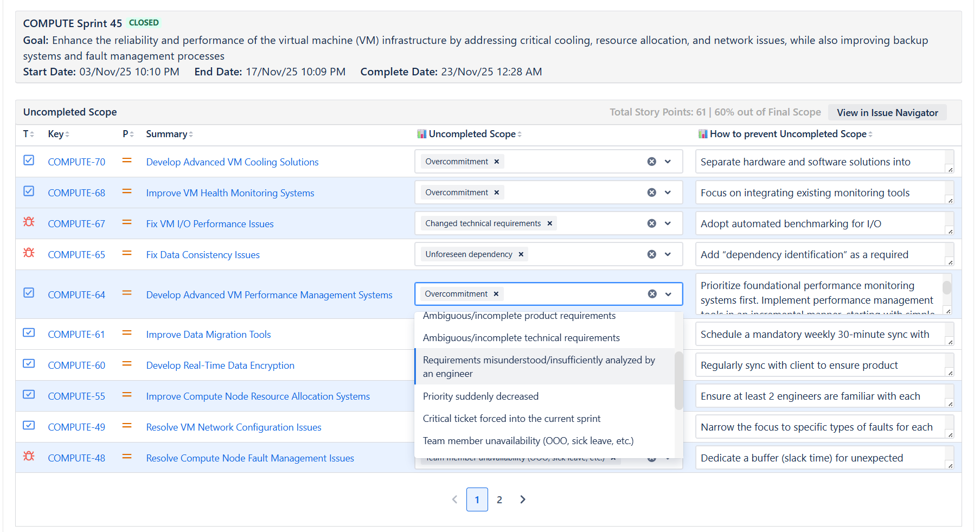The height and width of the screenshot is (532, 980).
Task: Clear all selections in COMPUTE-68 scope field
Action: [x=651, y=193]
